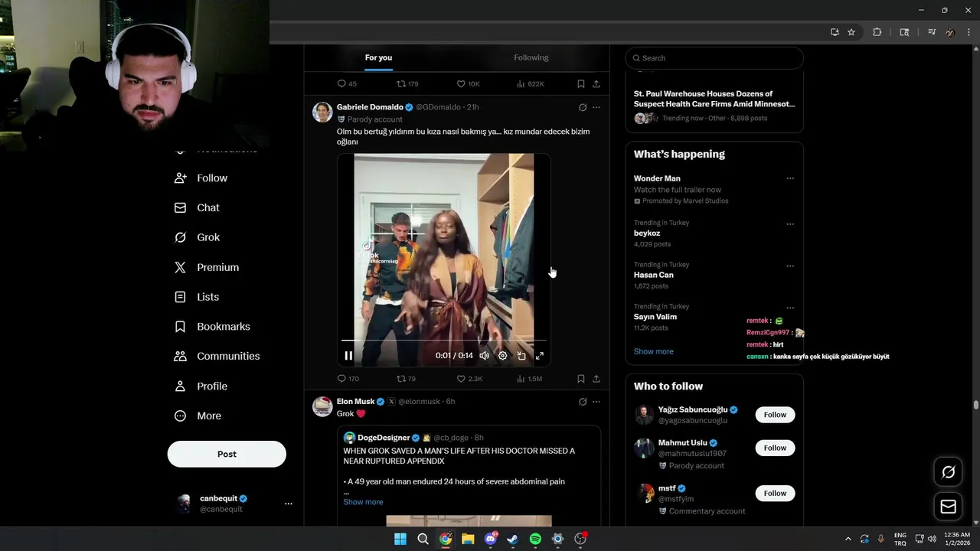
Task: Open File Explorer from the taskbar
Action: (x=468, y=539)
